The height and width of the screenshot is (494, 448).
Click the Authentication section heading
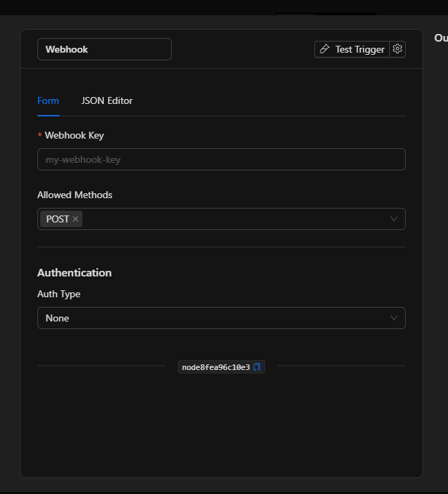(74, 272)
